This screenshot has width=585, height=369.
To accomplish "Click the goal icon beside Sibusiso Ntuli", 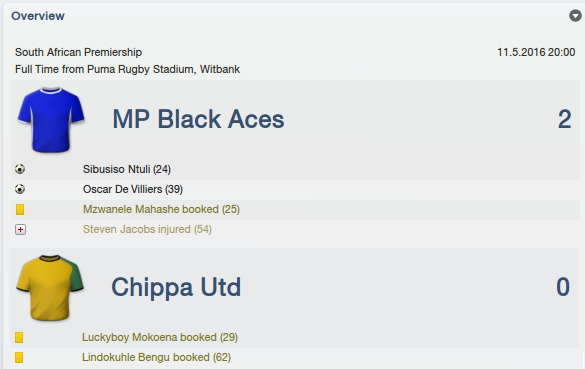I will click(x=20, y=169).
